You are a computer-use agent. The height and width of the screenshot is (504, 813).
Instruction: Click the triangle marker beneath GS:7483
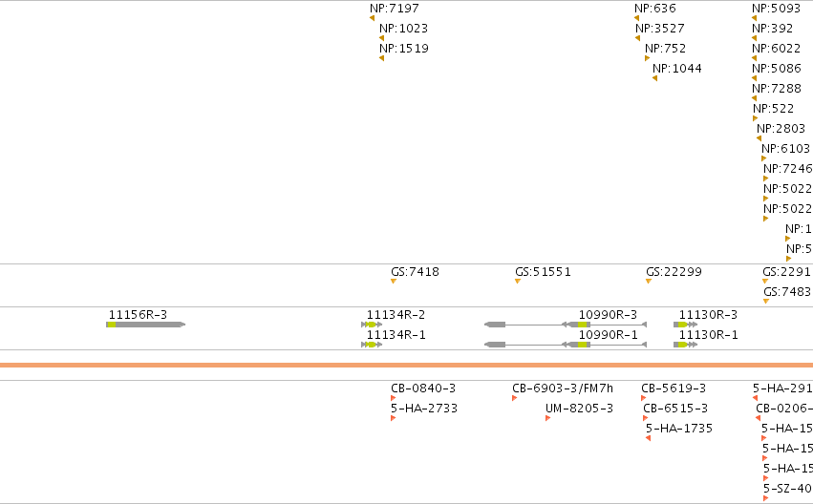[x=766, y=302]
